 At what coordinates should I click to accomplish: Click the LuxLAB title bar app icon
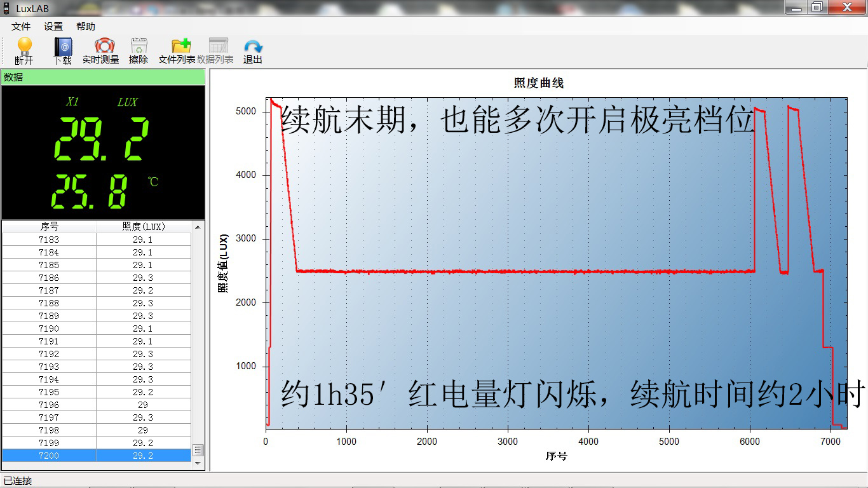(x=6, y=8)
